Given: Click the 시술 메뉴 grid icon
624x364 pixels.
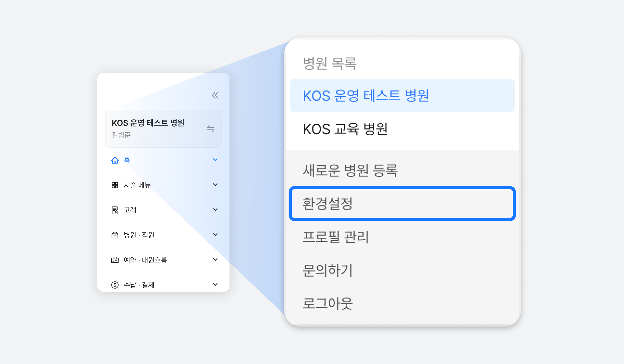Looking at the screenshot, I should 115,185.
